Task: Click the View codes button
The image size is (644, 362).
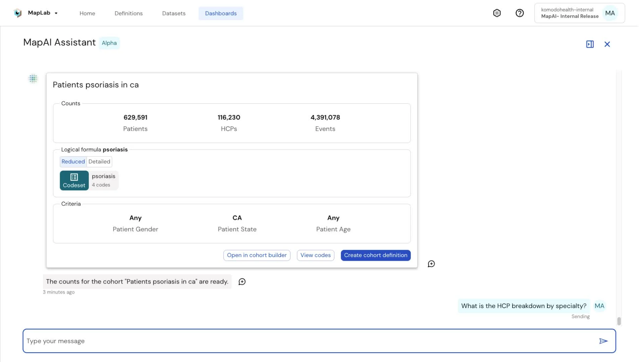Action: (x=315, y=255)
